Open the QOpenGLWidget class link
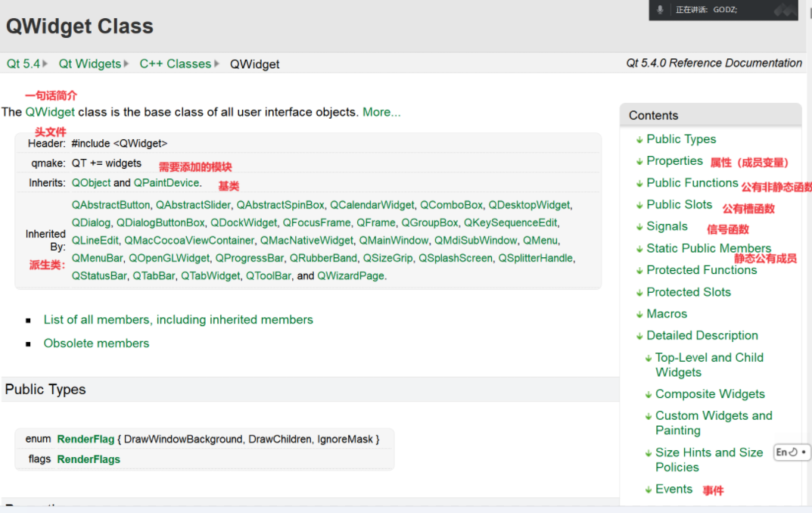 click(x=169, y=258)
